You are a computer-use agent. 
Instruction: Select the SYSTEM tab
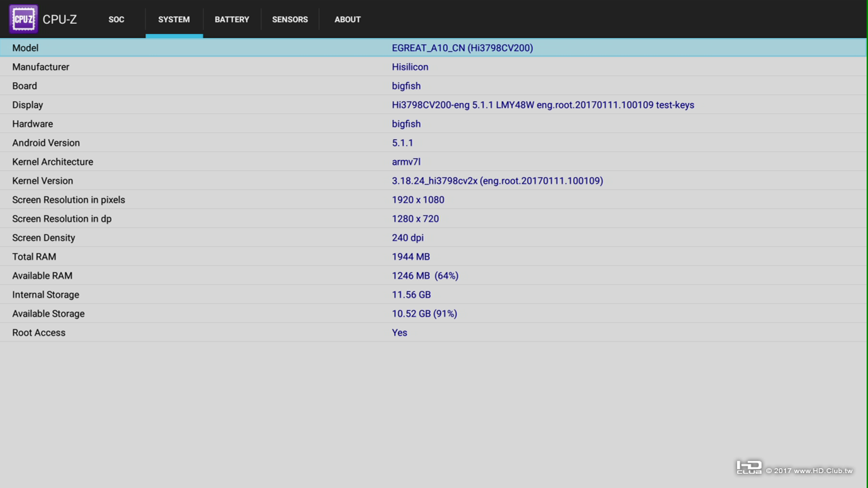[174, 19]
